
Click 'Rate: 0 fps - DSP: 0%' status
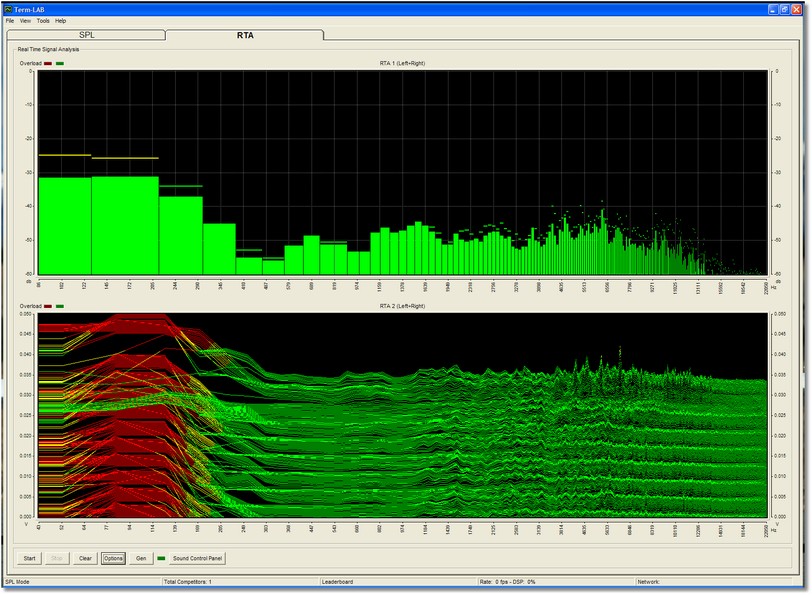click(508, 582)
